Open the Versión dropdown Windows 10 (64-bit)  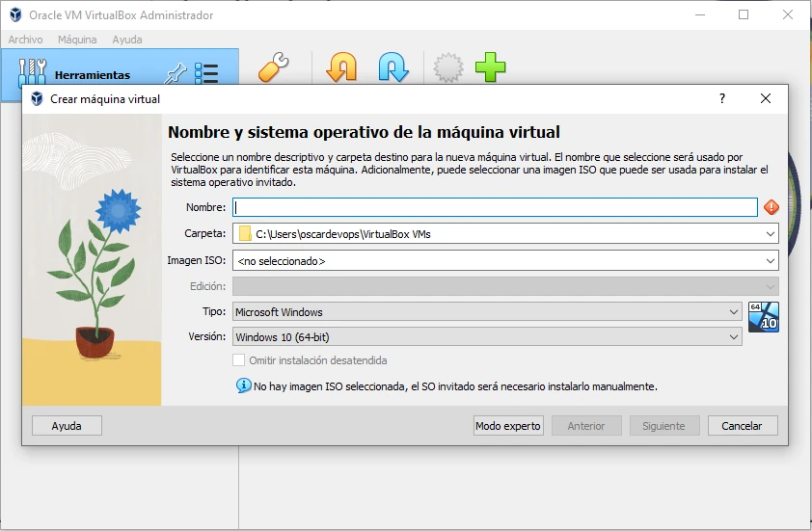pyautogui.click(x=487, y=337)
